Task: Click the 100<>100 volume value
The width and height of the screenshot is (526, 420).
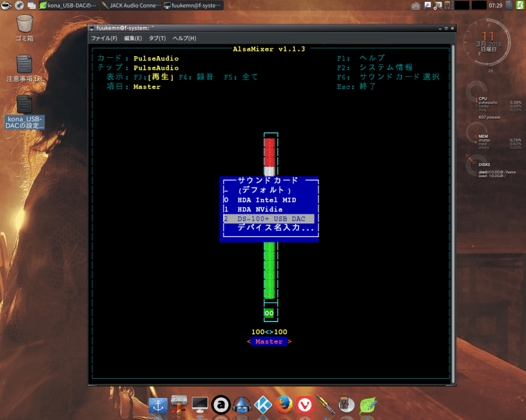Action: pyautogui.click(x=269, y=332)
